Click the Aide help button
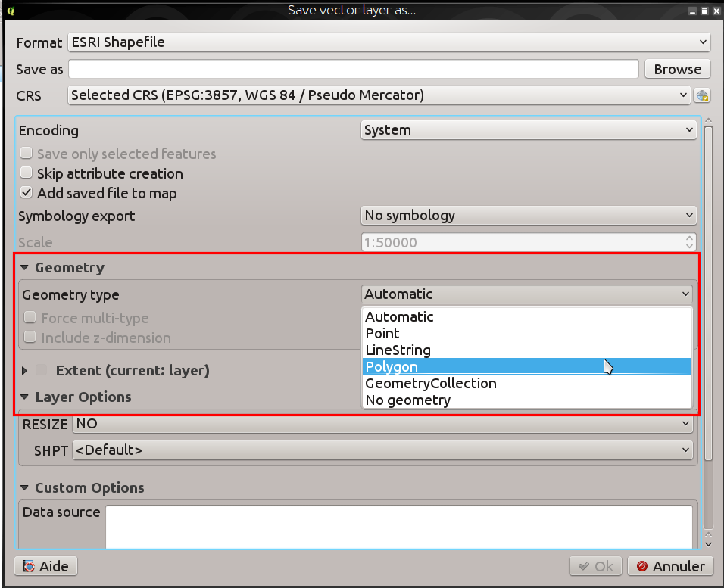Screen dimensions: 724x588 click(x=45, y=566)
